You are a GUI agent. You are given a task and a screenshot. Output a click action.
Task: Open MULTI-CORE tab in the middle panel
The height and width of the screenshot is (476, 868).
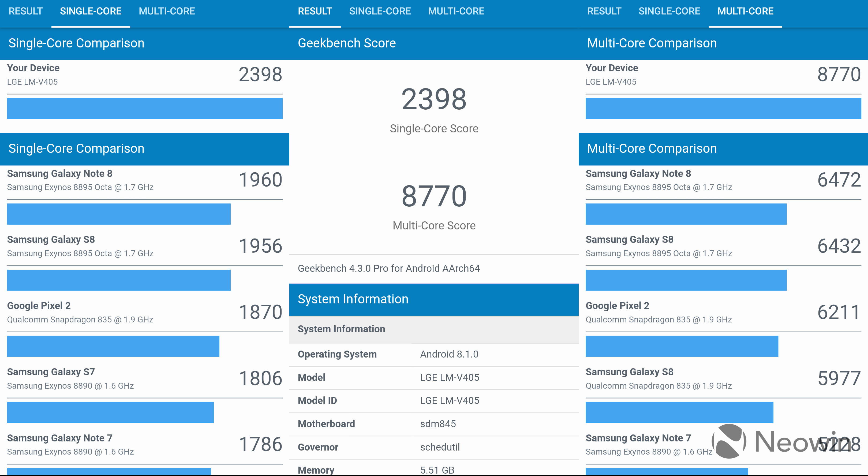[456, 11]
